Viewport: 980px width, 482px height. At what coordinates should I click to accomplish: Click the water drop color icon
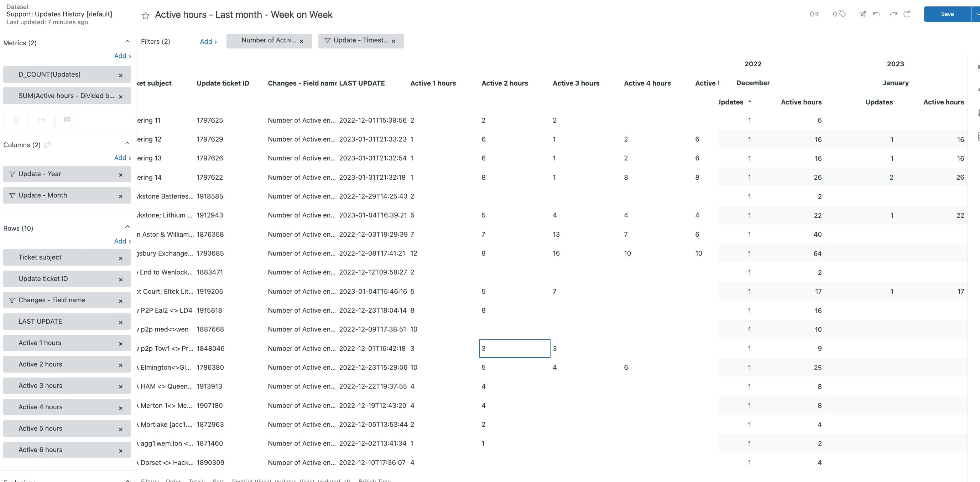(16, 120)
